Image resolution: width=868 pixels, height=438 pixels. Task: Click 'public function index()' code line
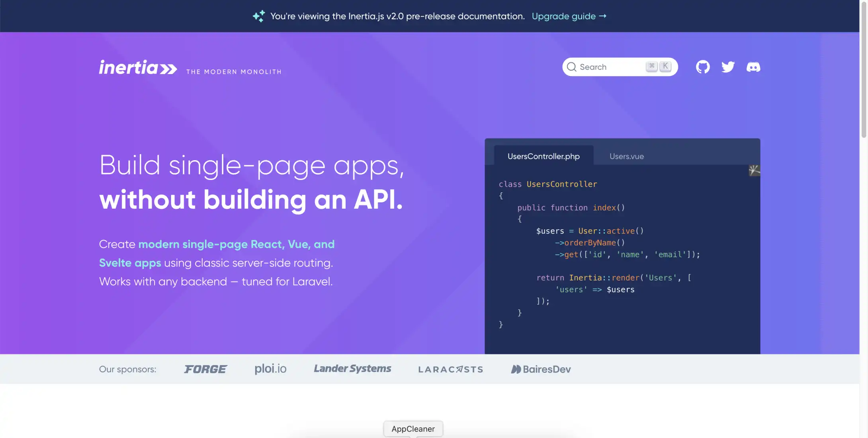(x=571, y=207)
